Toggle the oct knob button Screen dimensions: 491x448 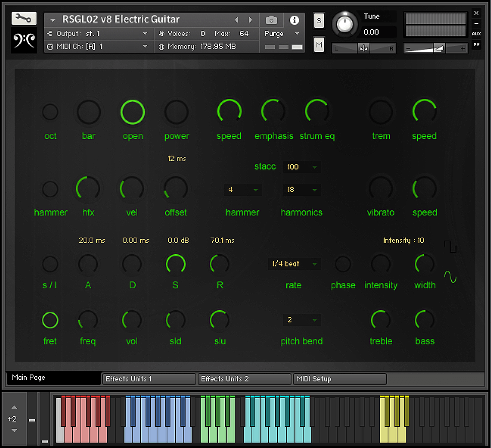(50, 112)
